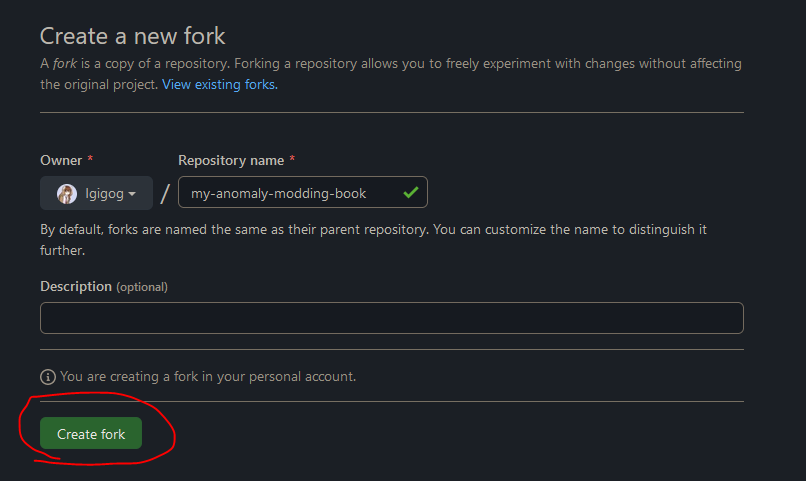Click the red asterisk after Repository name
The image size is (806, 481).
[x=292, y=159]
